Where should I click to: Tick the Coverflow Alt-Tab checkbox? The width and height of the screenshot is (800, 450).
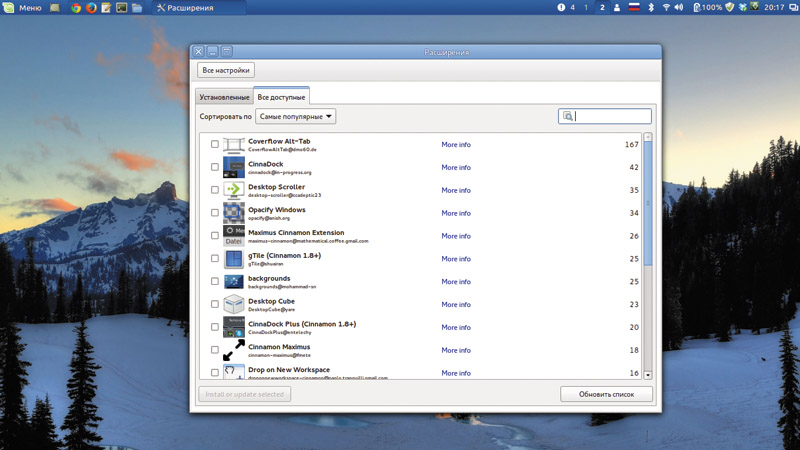(215, 144)
